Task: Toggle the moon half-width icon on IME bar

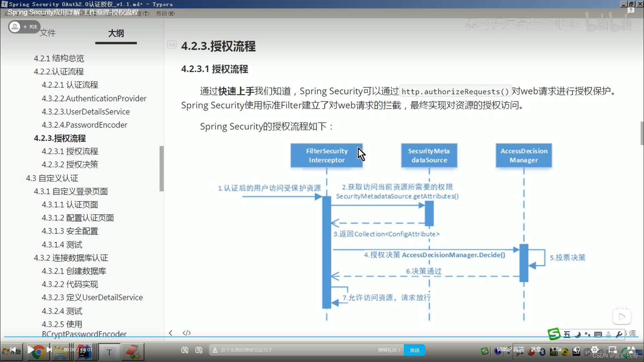Action: point(578,335)
